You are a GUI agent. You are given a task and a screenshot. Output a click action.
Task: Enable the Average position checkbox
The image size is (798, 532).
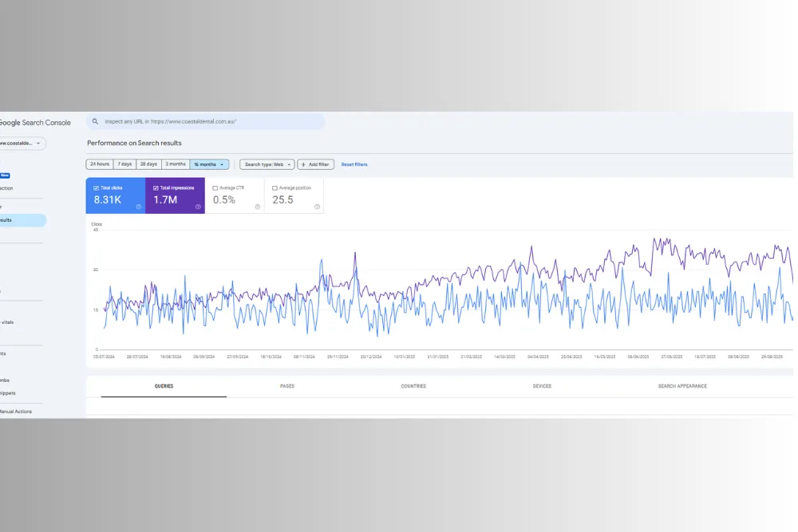pyautogui.click(x=275, y=188)
